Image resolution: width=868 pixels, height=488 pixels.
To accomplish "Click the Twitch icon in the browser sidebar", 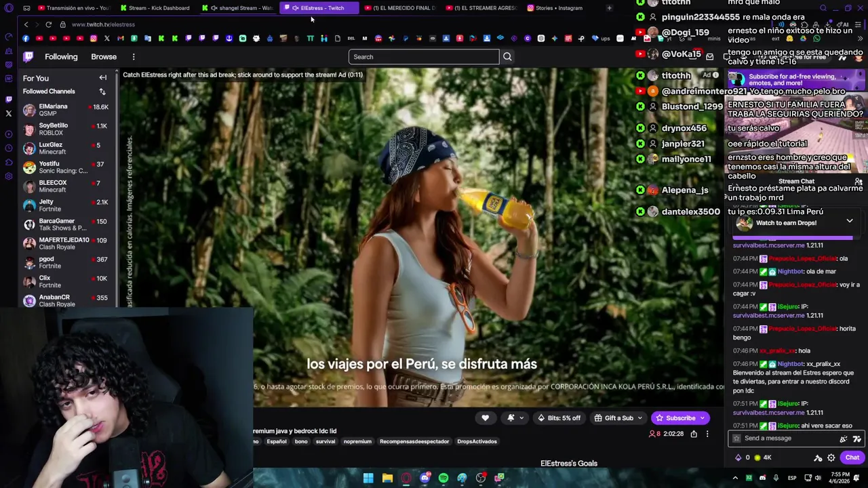I will click(8, 99).
